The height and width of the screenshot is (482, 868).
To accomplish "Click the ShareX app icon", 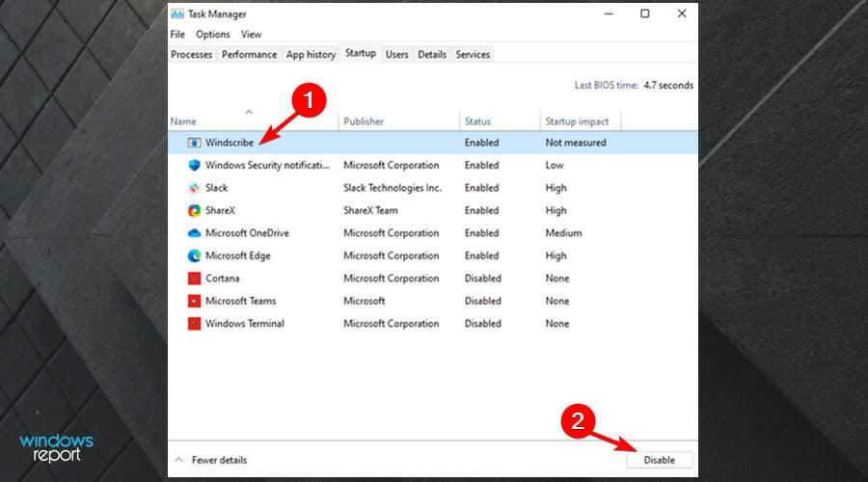I will pyautogui.click(x=194, y=211).
